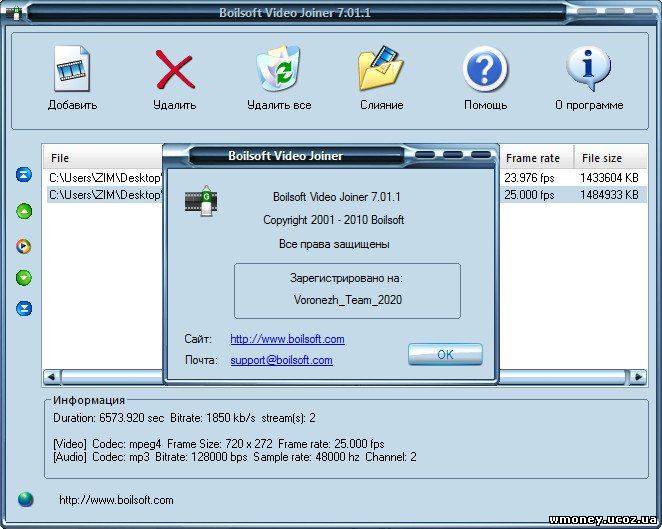
Task: Open the О программе info icon
Action: point(588,68)
